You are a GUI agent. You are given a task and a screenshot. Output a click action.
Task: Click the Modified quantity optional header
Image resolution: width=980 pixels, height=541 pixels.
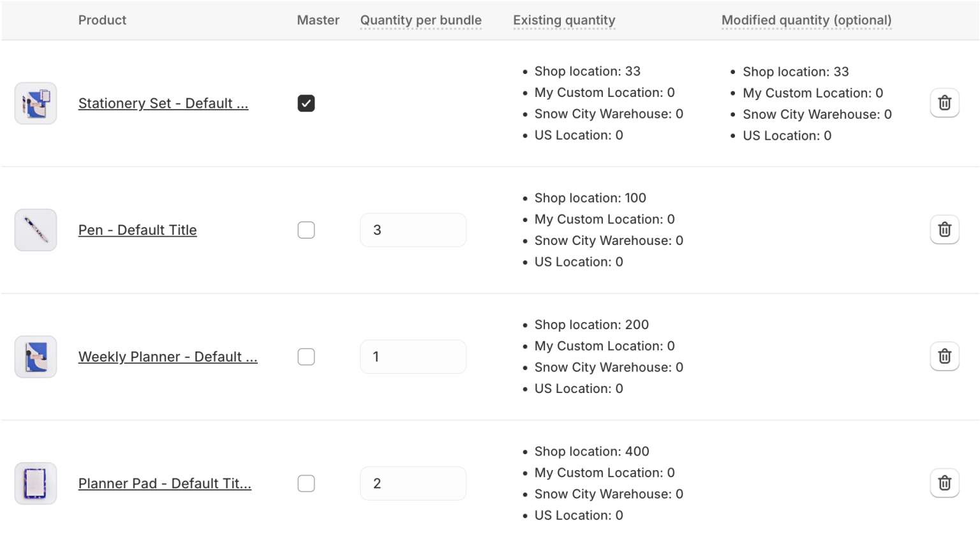[806, 20]
